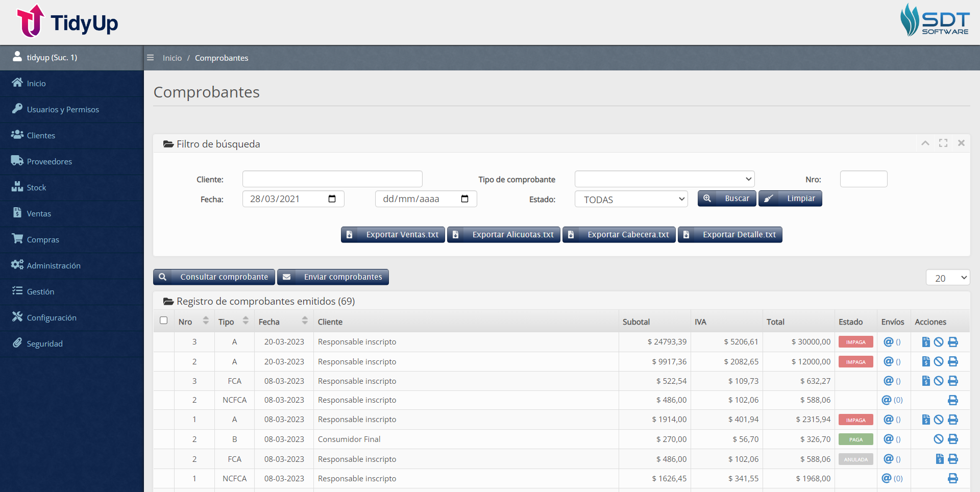The width and height of the screenshot is (980, 492).
Task: Click document icon for ANULADA row
Action: point(940,459)
